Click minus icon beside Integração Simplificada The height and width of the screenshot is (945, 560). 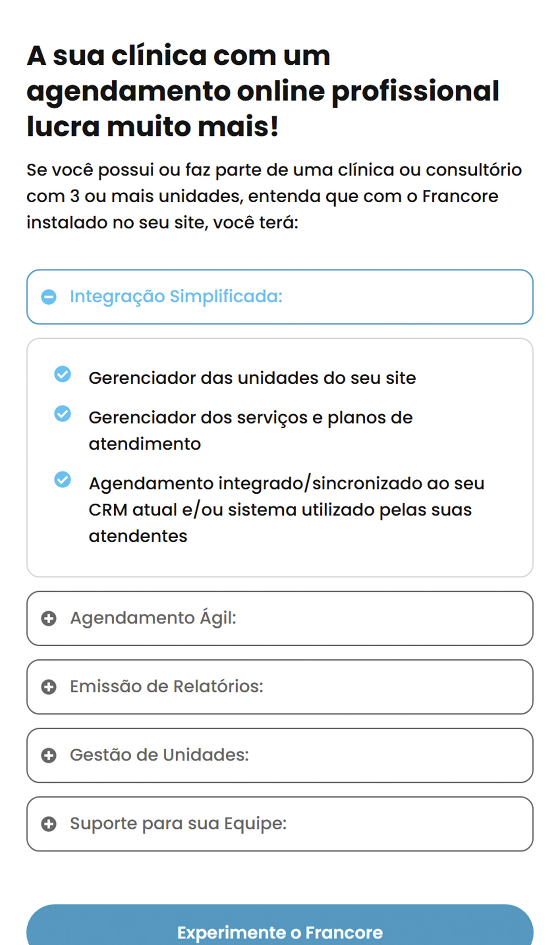49,297
